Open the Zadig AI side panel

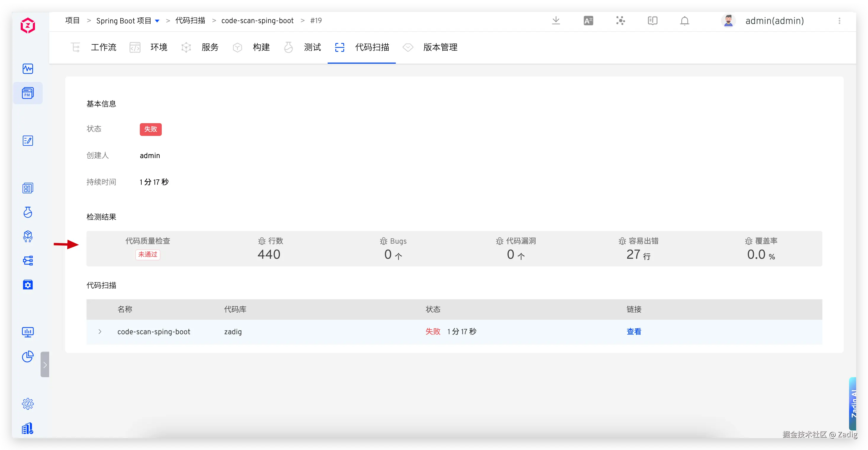[x=853, y=404]
